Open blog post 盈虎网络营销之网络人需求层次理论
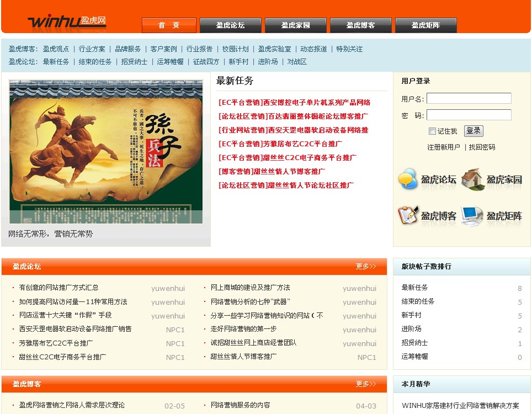The height and width of the screenshot is (414, 532). click(72, 405)
